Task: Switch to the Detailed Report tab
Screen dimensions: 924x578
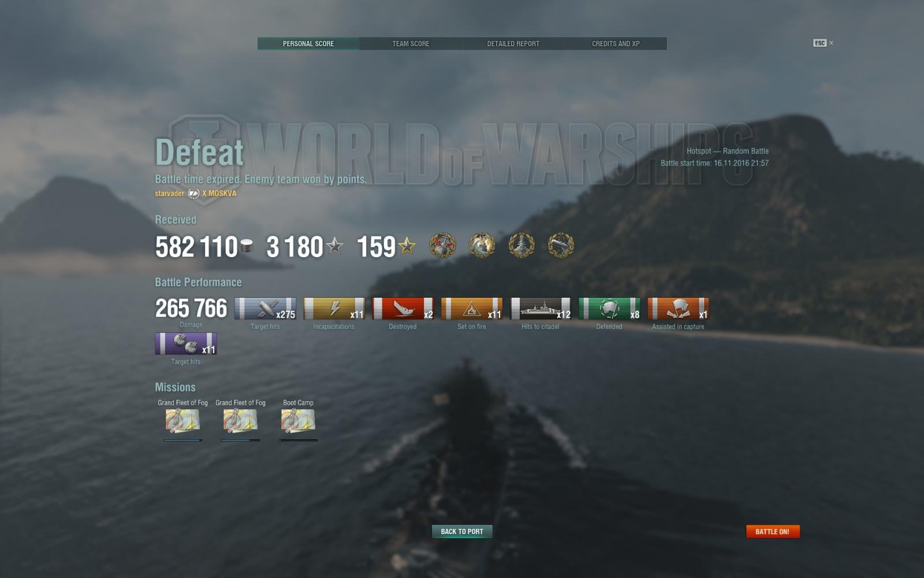Action: click(x=513, y=43)
